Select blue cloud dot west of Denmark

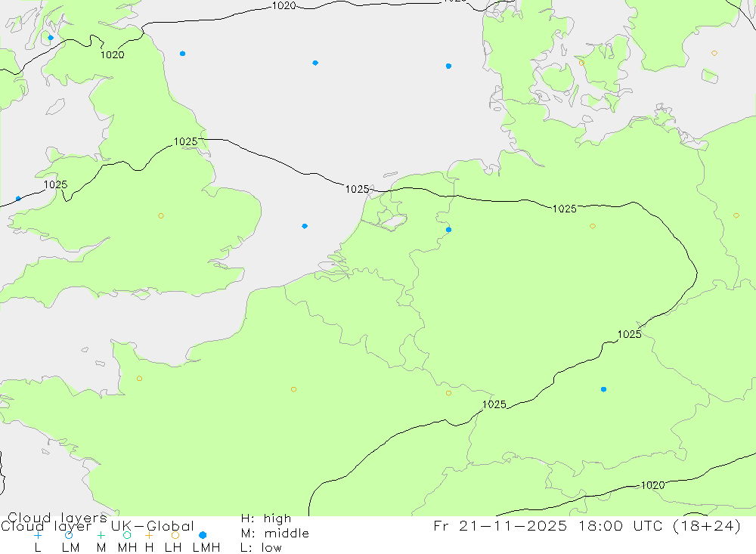(448, 66)
